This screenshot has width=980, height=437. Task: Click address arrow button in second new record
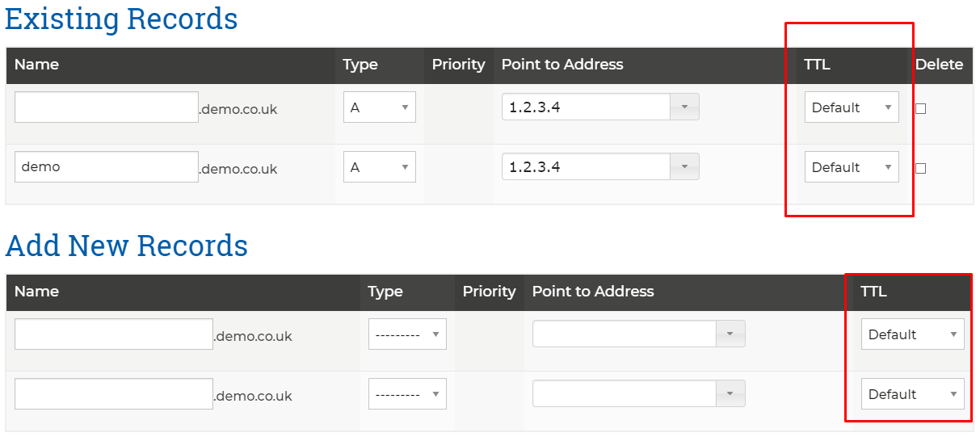point(730,393)
